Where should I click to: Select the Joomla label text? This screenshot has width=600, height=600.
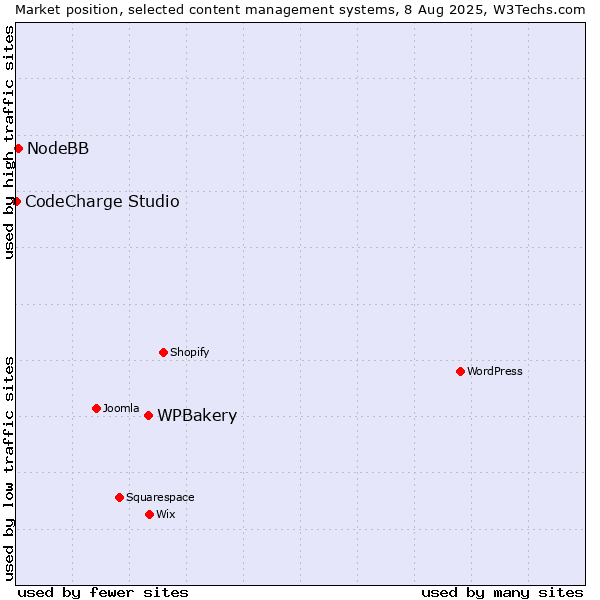pyautogui.click(x=121, y=408)
